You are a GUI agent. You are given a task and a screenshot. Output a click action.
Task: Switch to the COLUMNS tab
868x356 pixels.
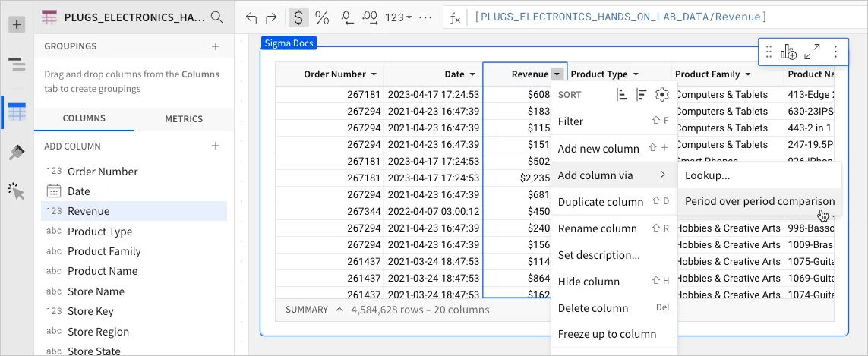coord(84,118)
